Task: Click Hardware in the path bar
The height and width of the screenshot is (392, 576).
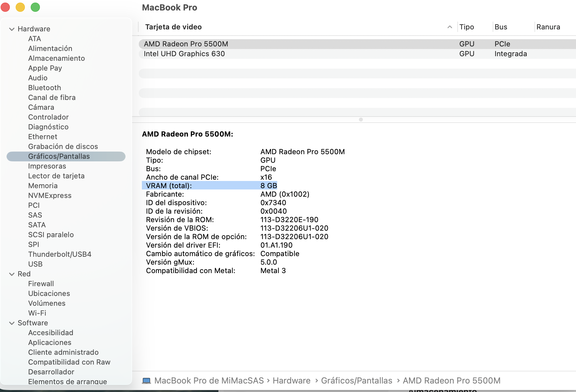Action: 291,381
